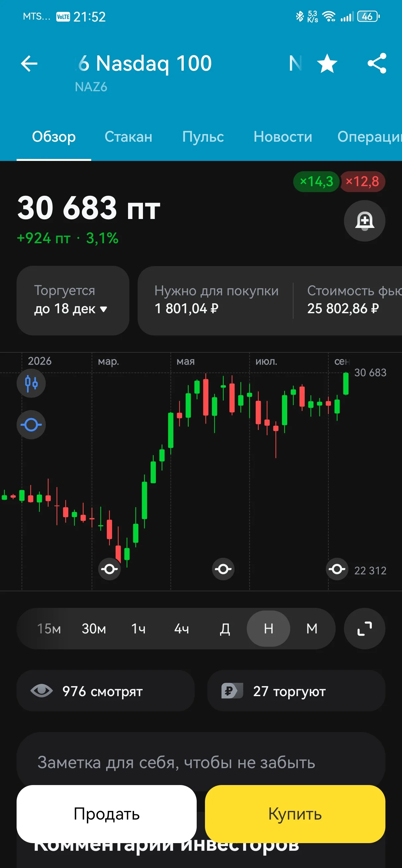Tap the note field 'Заметка для себя'
The image size is (402, 868).
coord(201,762)
